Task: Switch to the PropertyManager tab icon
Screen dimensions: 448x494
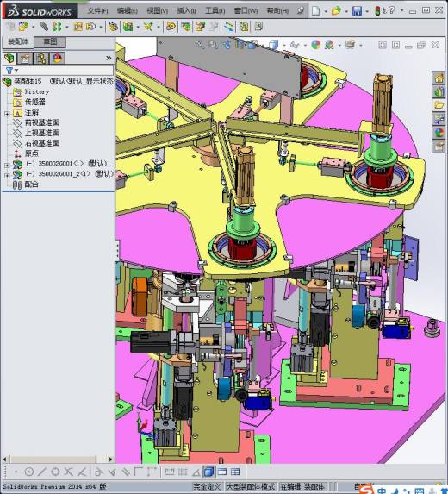Action: tap(25, 59)
